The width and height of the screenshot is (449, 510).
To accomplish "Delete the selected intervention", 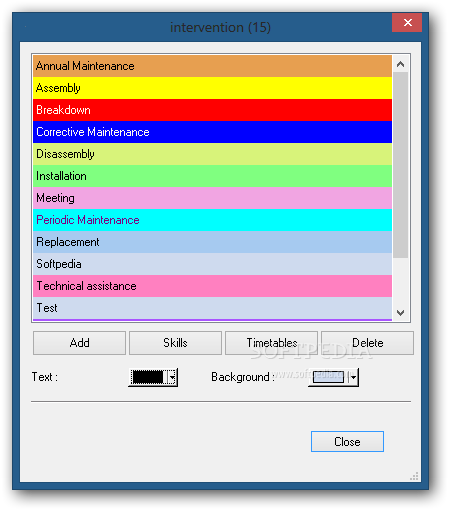I will (x=367, y=343).
